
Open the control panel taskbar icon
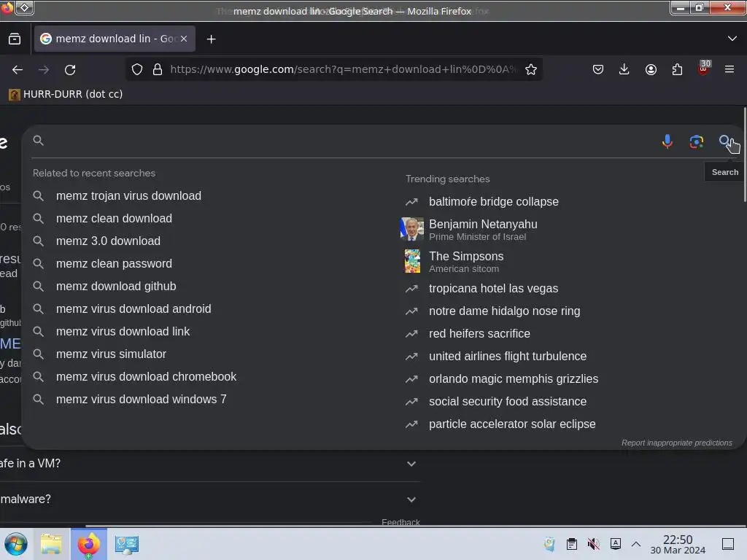coord(127,544)
